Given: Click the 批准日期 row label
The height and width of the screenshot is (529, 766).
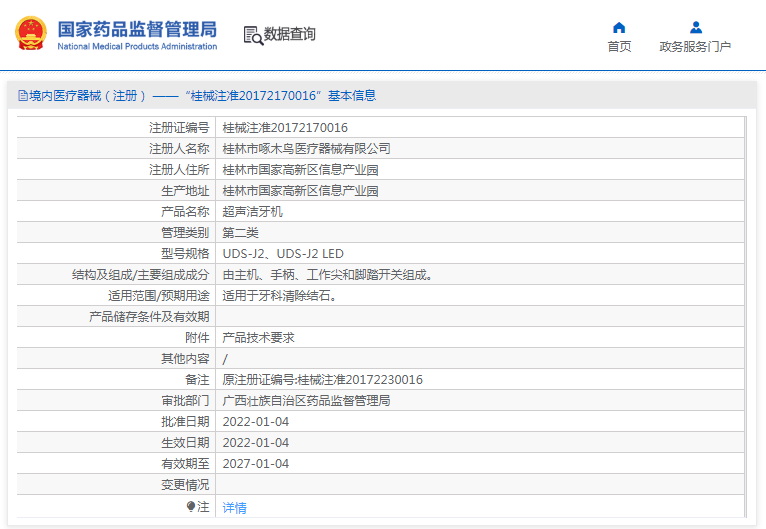Looking at the screenshot, I should pos(185,422).
